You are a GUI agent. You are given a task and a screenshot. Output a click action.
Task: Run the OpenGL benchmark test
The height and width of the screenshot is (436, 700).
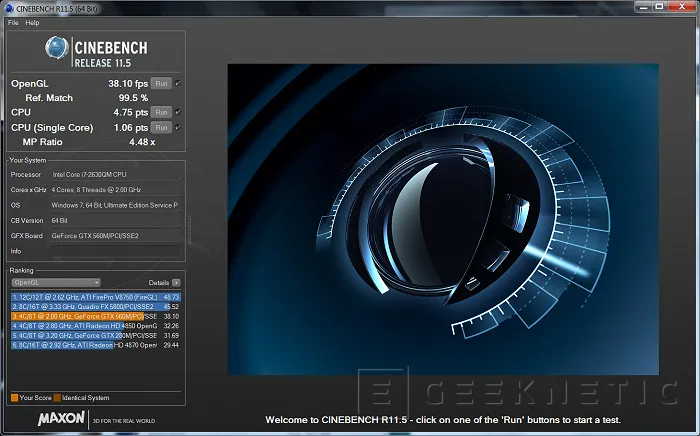point(161,83)
